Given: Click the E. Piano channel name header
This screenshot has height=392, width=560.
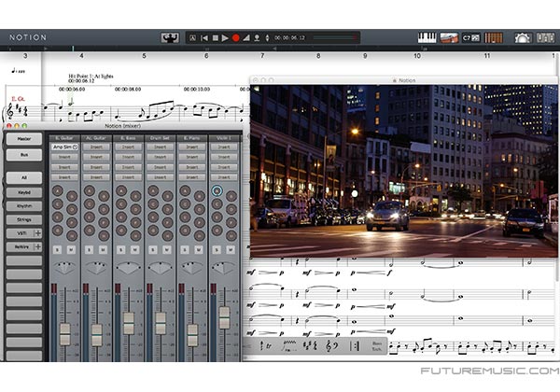Looking at the screenshot, I should [x=191, y=138].
